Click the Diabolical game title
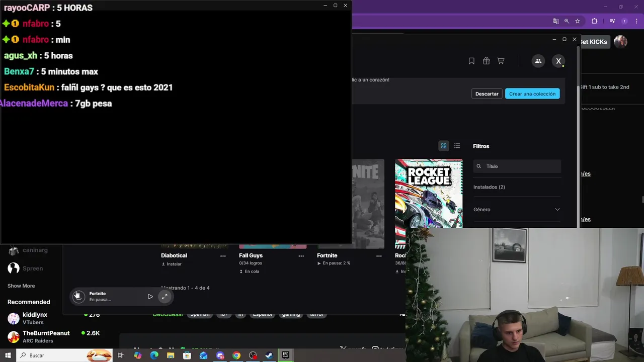 (x=174, y=255)
